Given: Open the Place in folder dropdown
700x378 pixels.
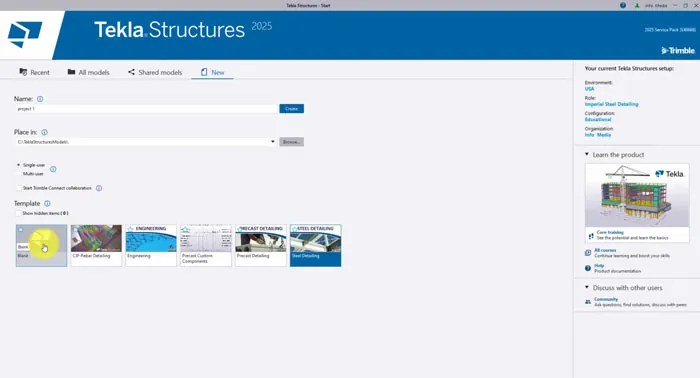Looking at the screenshot, I should [x=273, y=142].
